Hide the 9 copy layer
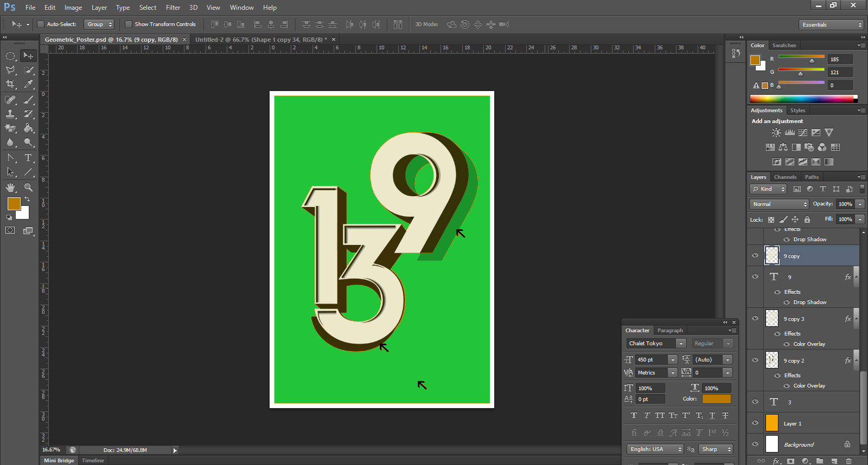 pyautogui.click(x=755, y=256)
